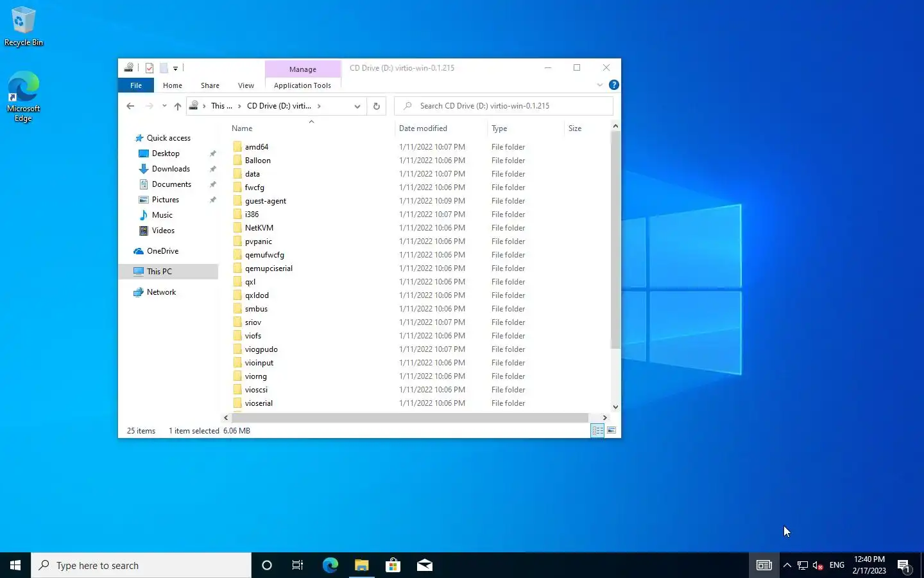Click the New folder icon in title bar
The width and height of the screenshot is (924, 578).
pos(164,68)
